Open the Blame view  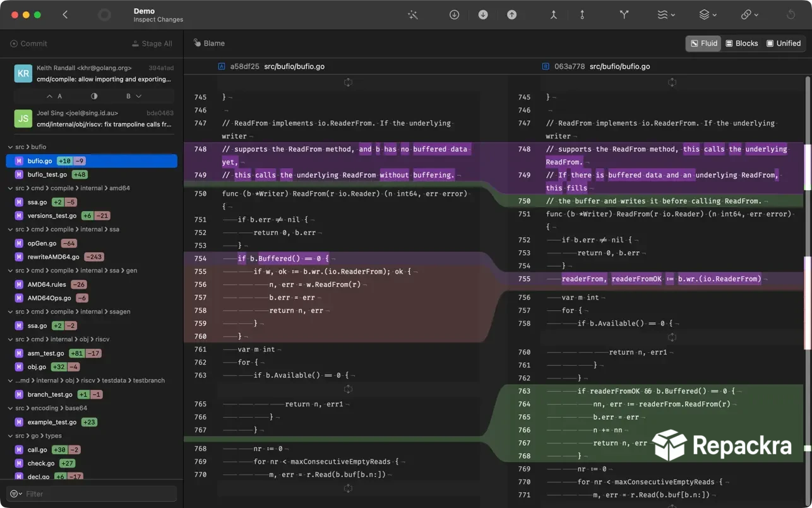click(209, 43)
